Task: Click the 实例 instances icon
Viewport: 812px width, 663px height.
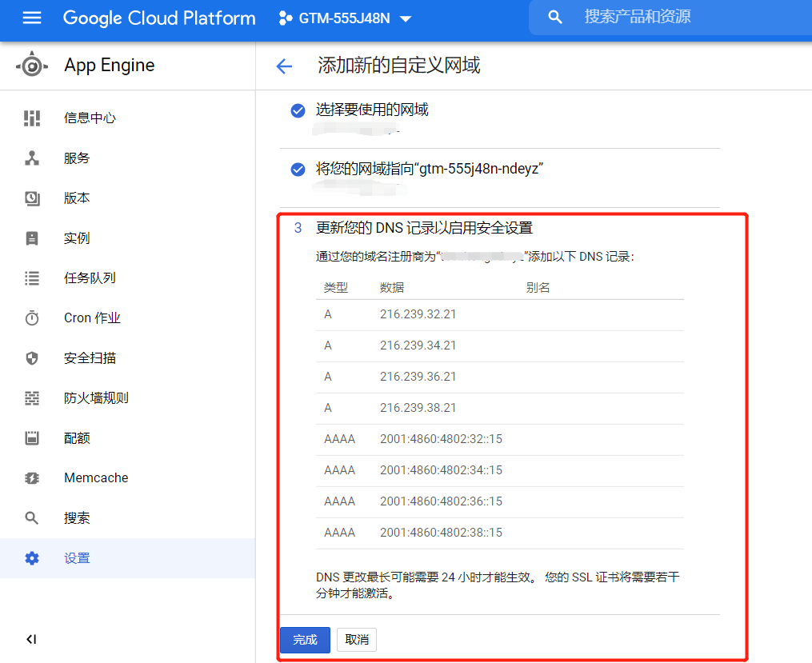Action: (31, 238)
